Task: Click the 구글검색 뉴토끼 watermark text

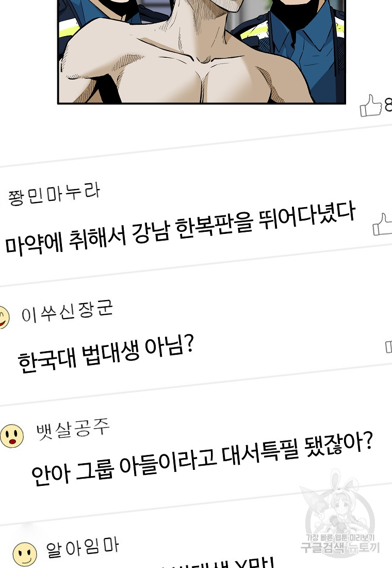Action: pos(340,547)
